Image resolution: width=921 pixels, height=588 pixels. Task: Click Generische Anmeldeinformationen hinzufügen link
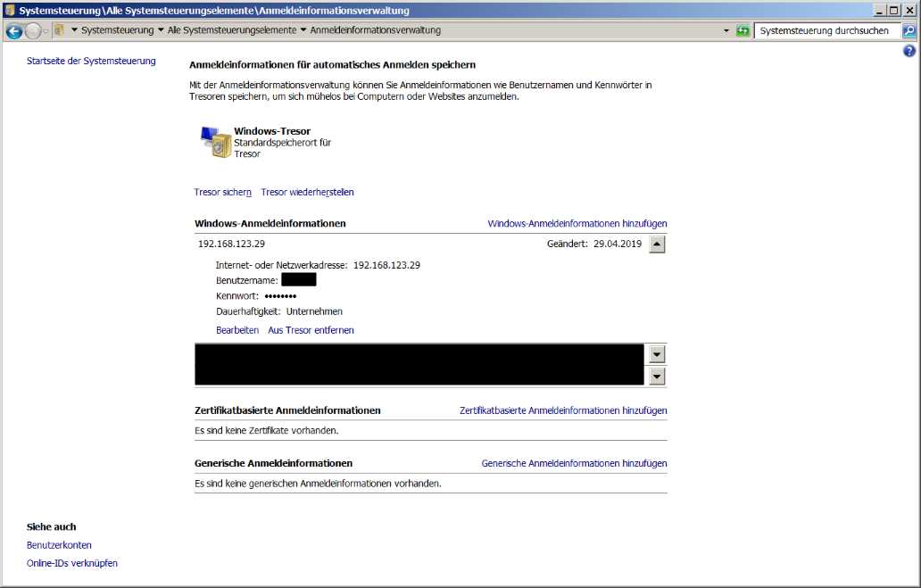[575, 463]
